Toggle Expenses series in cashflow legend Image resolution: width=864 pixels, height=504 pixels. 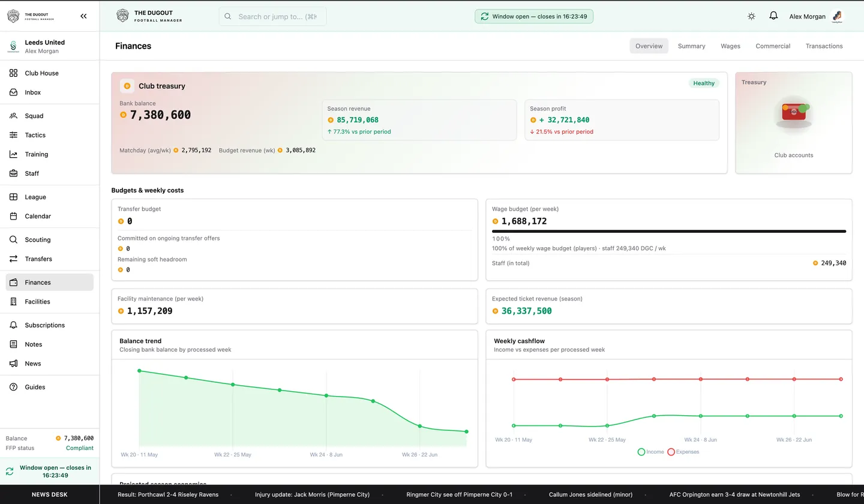[683, 452]
